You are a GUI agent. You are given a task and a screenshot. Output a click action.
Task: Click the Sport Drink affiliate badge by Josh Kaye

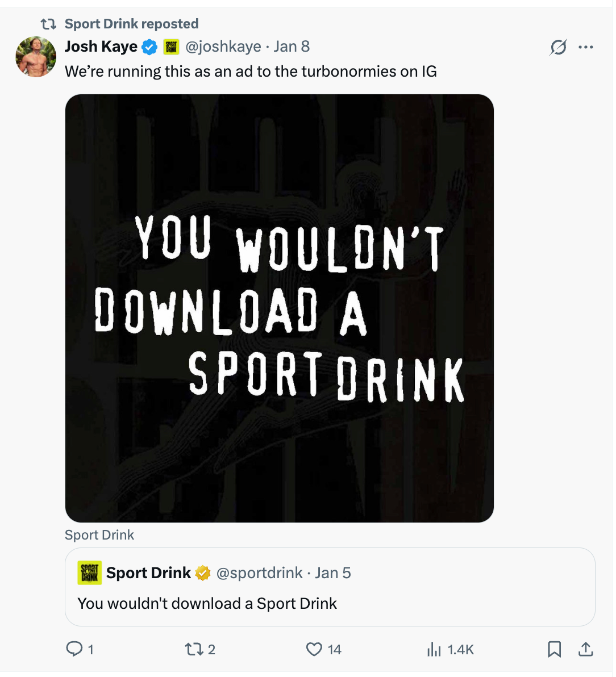click(x=171, y=47)
